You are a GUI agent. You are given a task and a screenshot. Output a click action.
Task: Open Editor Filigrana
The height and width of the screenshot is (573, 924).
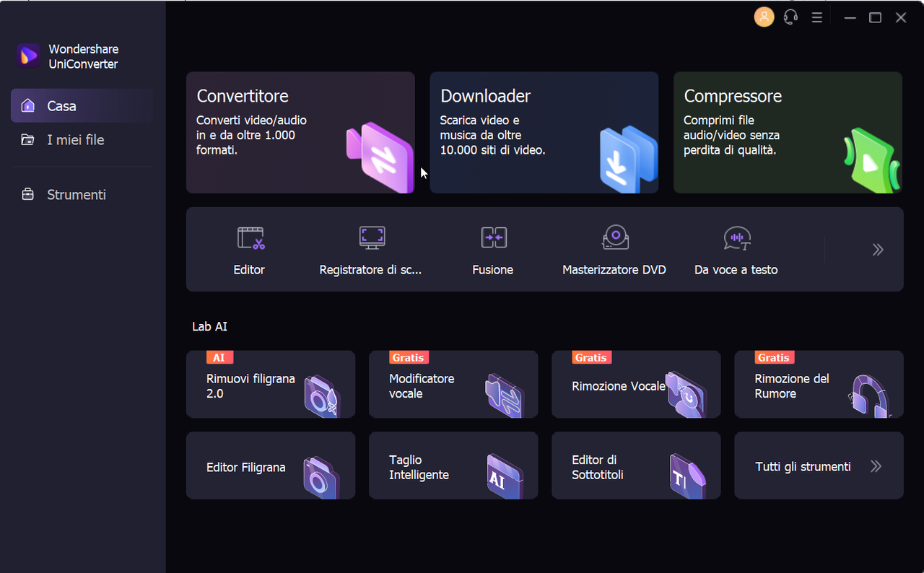coord(271,465)
